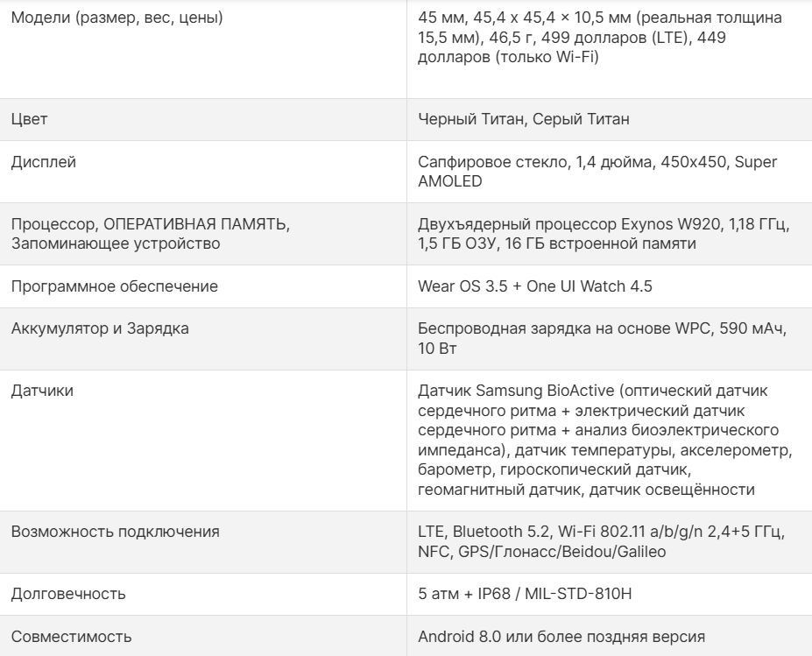The image size is (812, 656).
Task: Select the LTE, Bluetooth 5.2 connectivity cell
Action: point(601,541)
